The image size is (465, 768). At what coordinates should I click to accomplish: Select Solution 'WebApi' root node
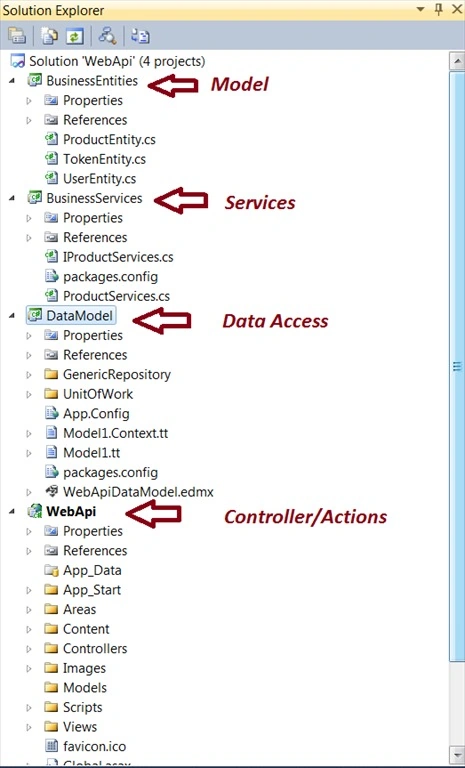tap(117, 61)
